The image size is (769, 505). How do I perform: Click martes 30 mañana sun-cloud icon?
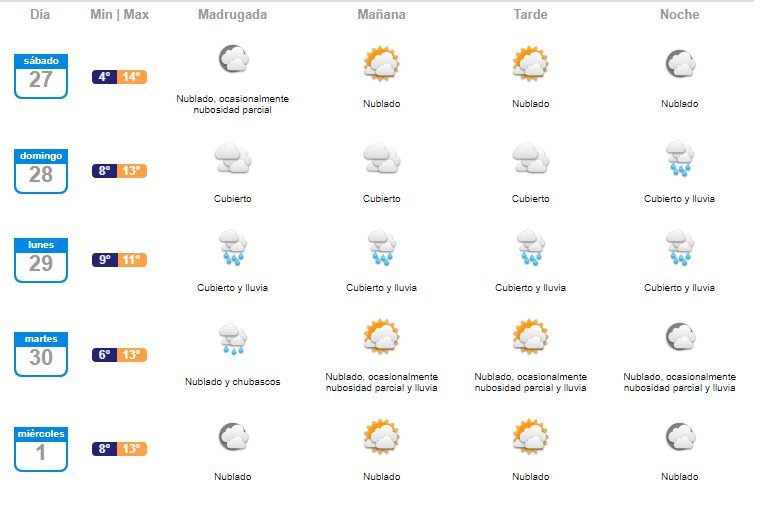point(382,336)
